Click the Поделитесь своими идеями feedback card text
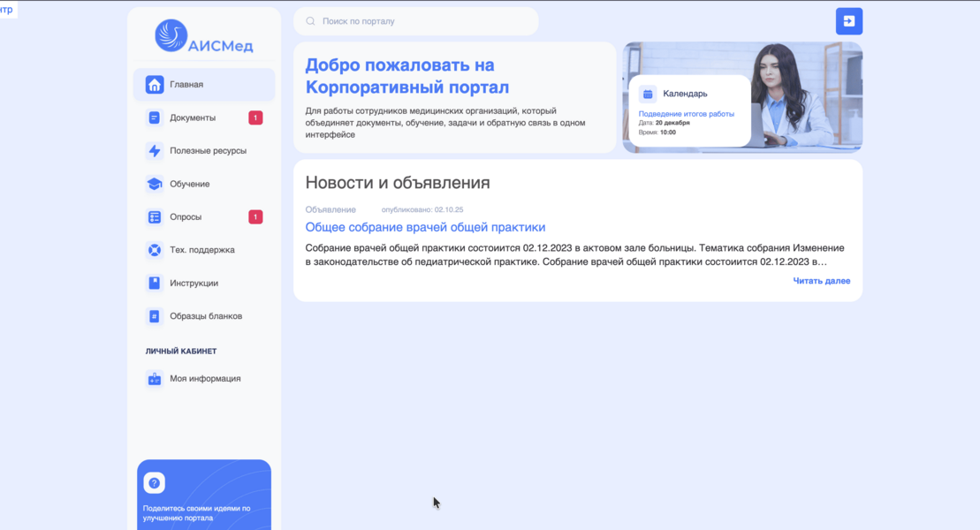Image resolution: width=980 pixels, height=530 pixels. pyautogui.click(x=196, y=513)
